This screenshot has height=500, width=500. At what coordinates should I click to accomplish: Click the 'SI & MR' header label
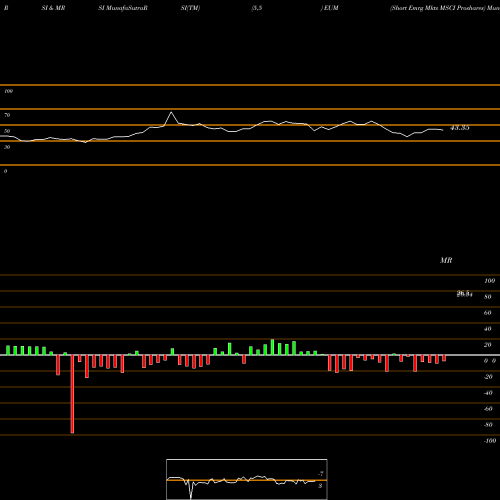tap(53, 8)
